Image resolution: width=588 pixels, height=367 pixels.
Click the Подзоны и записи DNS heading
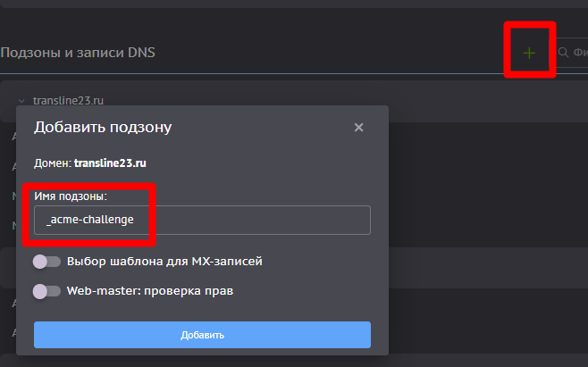(78, 53)
